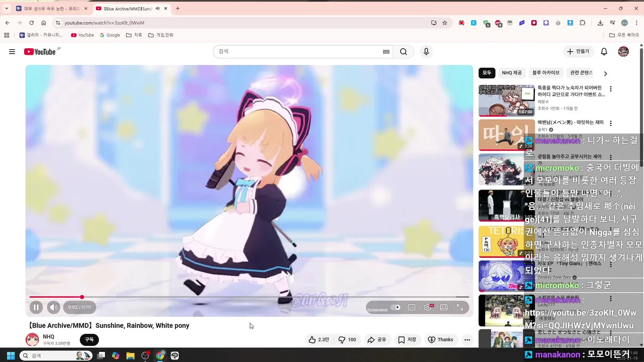Open the 게임,만화 bookmark folder
Viewport: 644px width, 362px height.
[161, 35]
